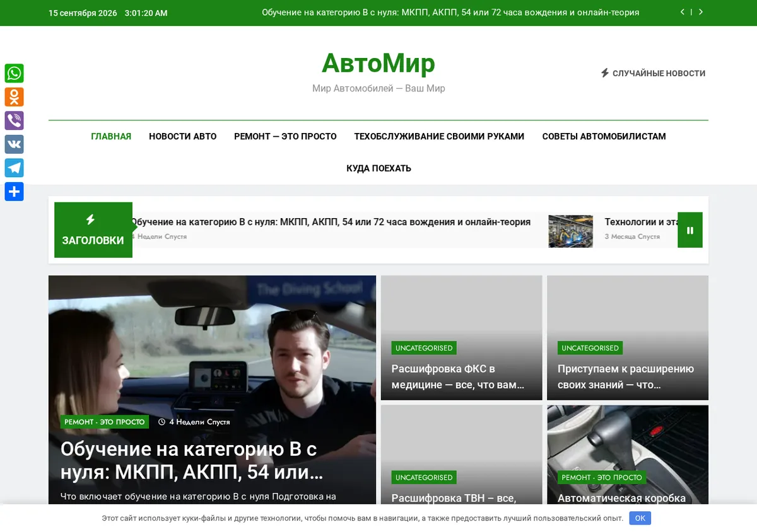Show the previous top-bar news item

[x=683, y=12]
